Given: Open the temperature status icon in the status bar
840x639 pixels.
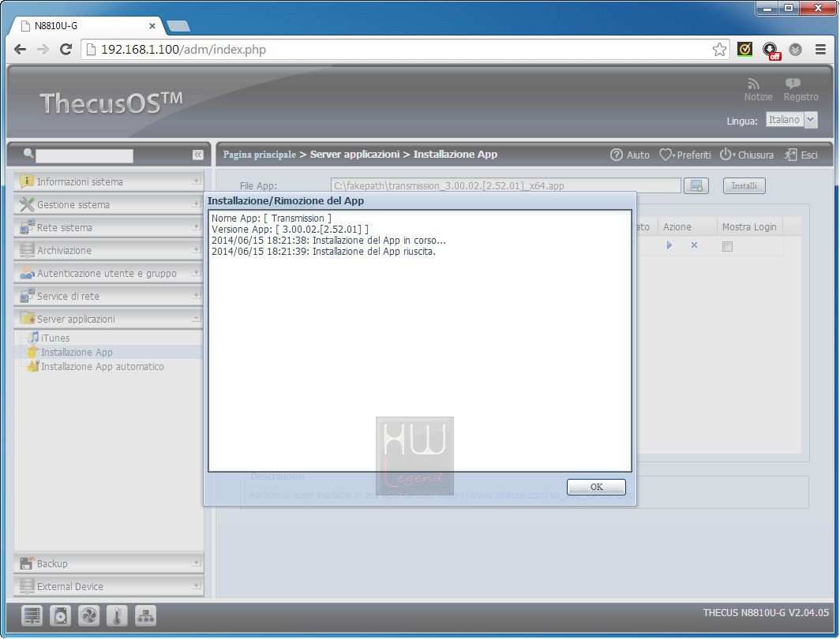Looking at the screenshot, I should coord(117,616).
